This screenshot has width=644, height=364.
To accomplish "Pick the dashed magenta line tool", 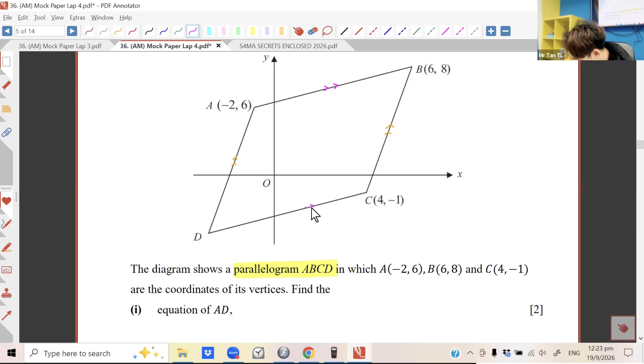I will tap(460, 31).
